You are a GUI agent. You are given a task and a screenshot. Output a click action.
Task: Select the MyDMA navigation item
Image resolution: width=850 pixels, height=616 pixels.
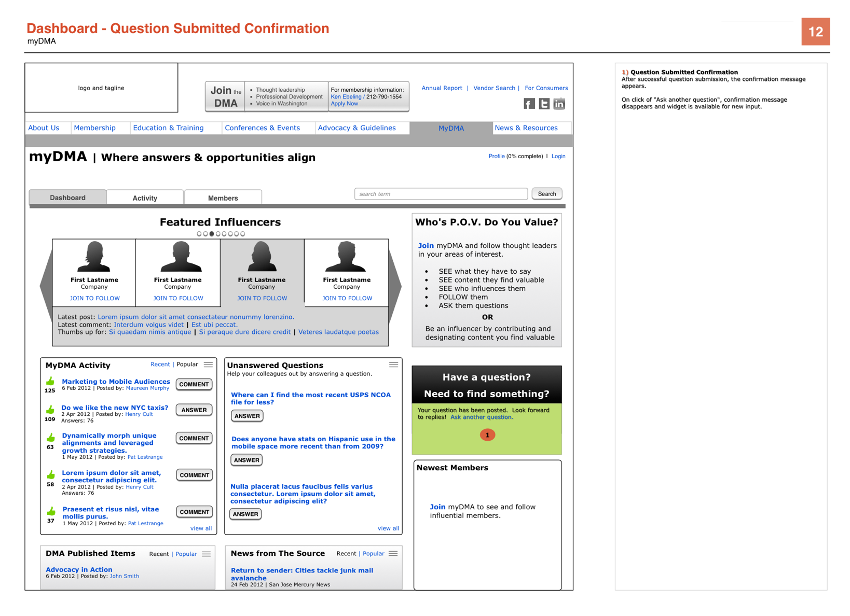point(451,128)
